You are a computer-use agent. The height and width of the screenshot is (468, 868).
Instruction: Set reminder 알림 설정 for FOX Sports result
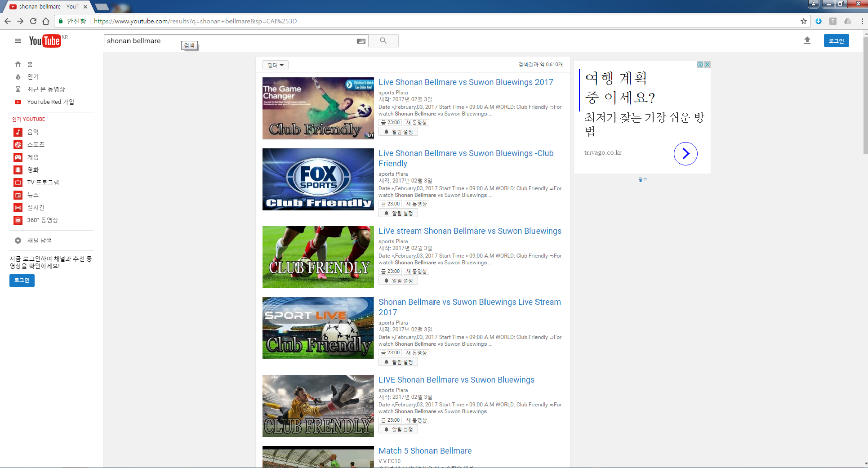tap(398, 213)
